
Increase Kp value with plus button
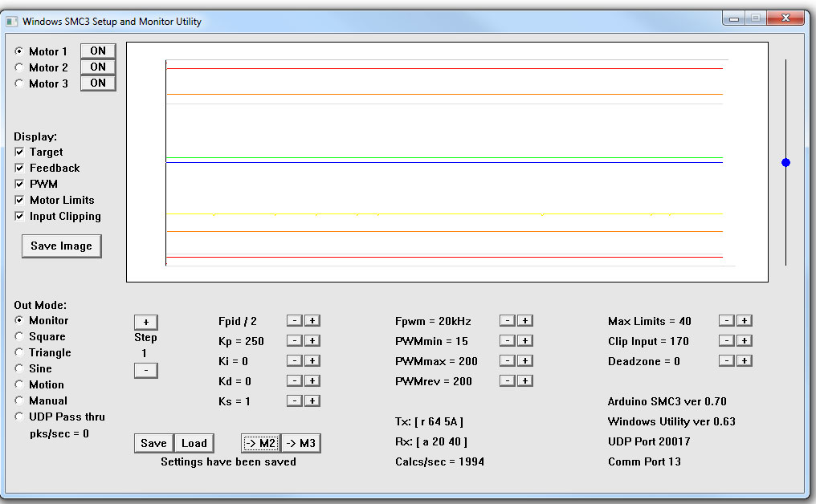312,340
